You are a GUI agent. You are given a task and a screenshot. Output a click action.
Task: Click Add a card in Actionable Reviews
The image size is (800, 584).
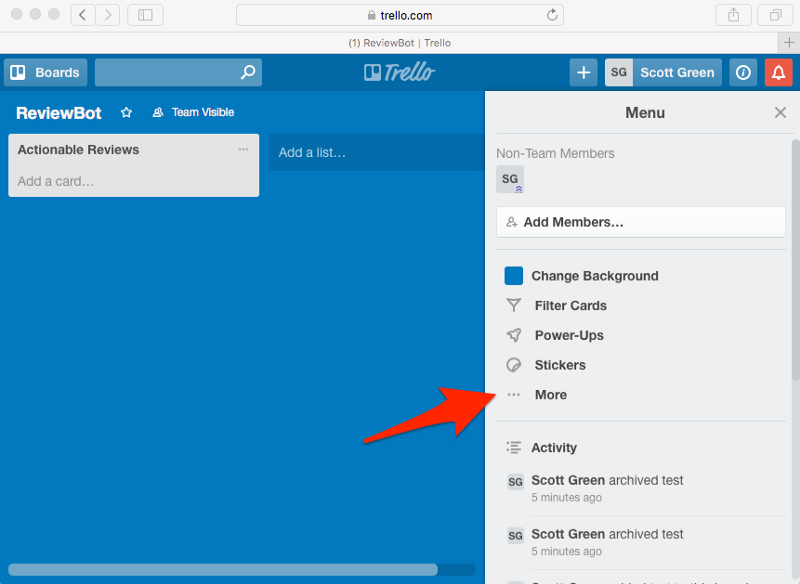(56, 181)
